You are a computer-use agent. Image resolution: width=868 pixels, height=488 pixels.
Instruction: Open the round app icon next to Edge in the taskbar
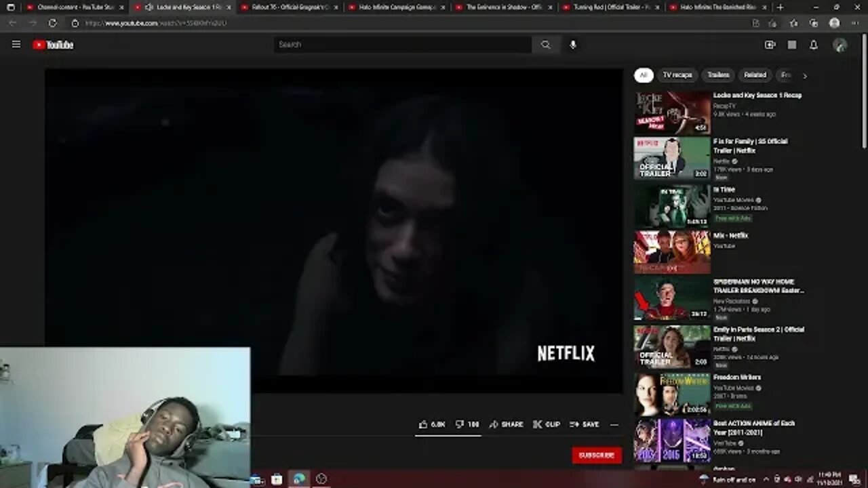click(321, 479)
